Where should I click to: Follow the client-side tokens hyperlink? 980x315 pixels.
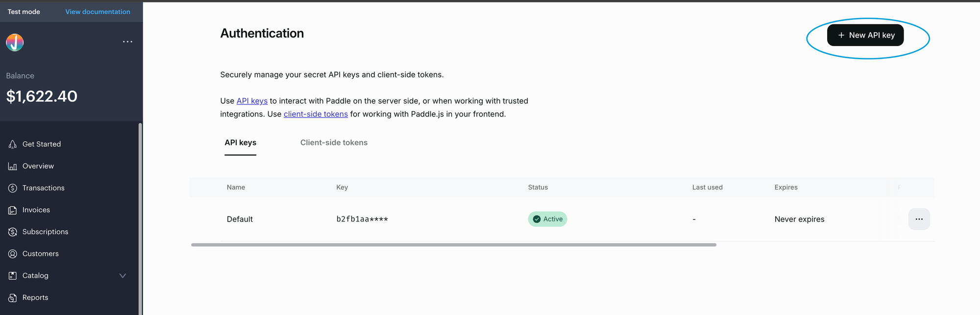pos(316,114)
